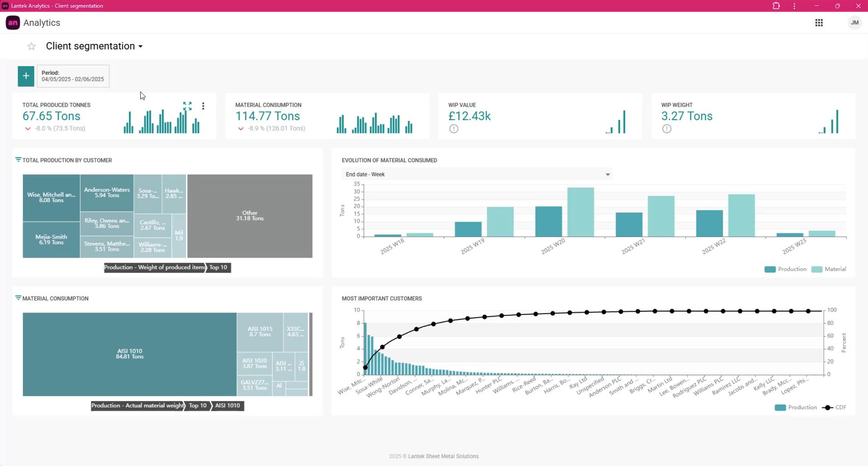Open the Period date range filter
Screen dimensions: 868x466
(73, 76)
